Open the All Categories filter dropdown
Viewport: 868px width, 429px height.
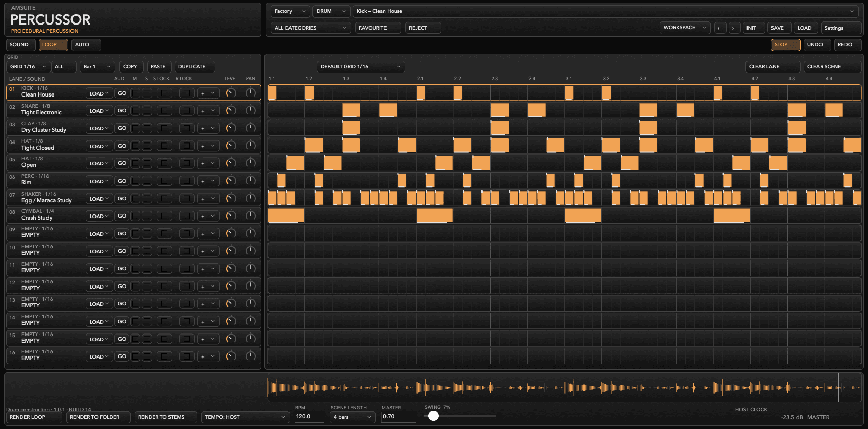pos(310,28)
